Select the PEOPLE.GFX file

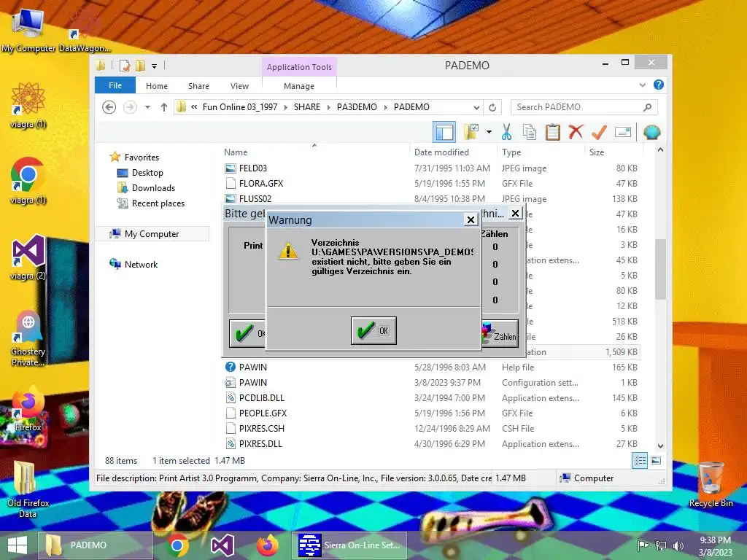tap(431, 413)
